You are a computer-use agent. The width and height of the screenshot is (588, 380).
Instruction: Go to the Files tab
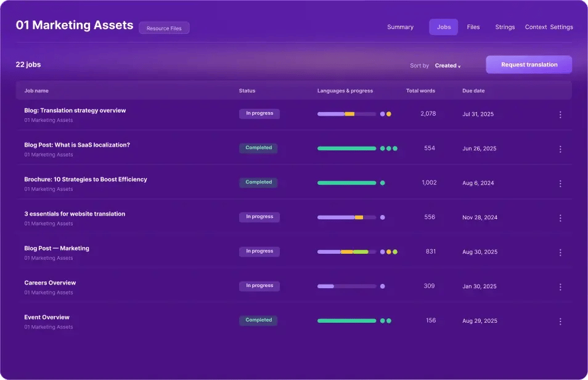[x=473, y=27]
